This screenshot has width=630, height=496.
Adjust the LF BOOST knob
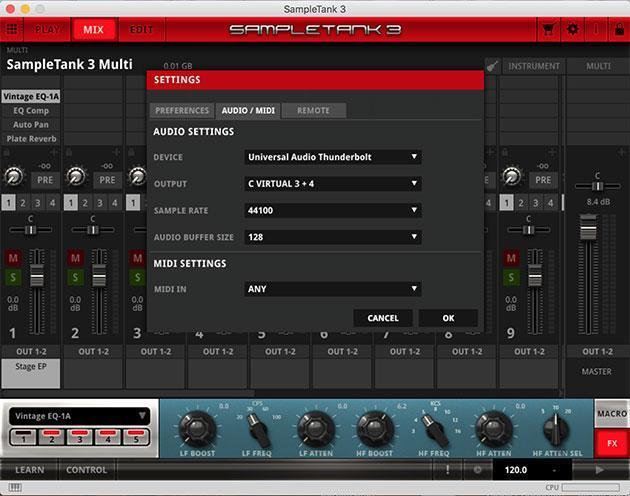click(196, 430)
